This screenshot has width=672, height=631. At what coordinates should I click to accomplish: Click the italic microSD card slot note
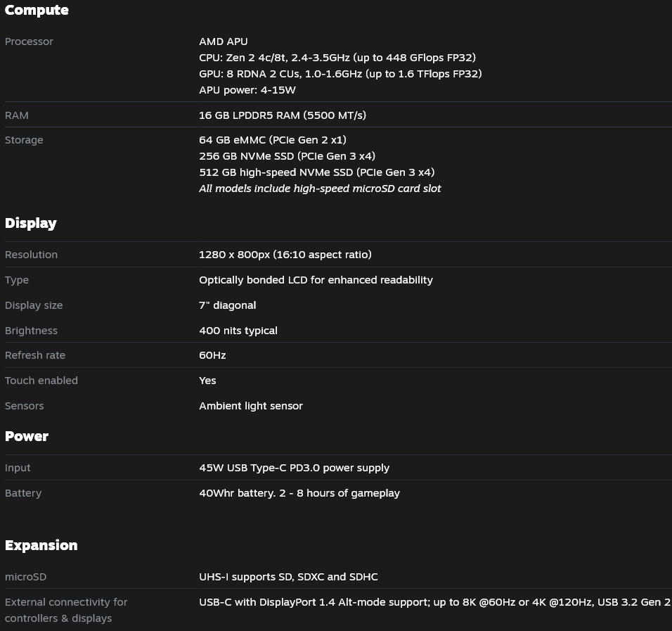pos(320,189)
